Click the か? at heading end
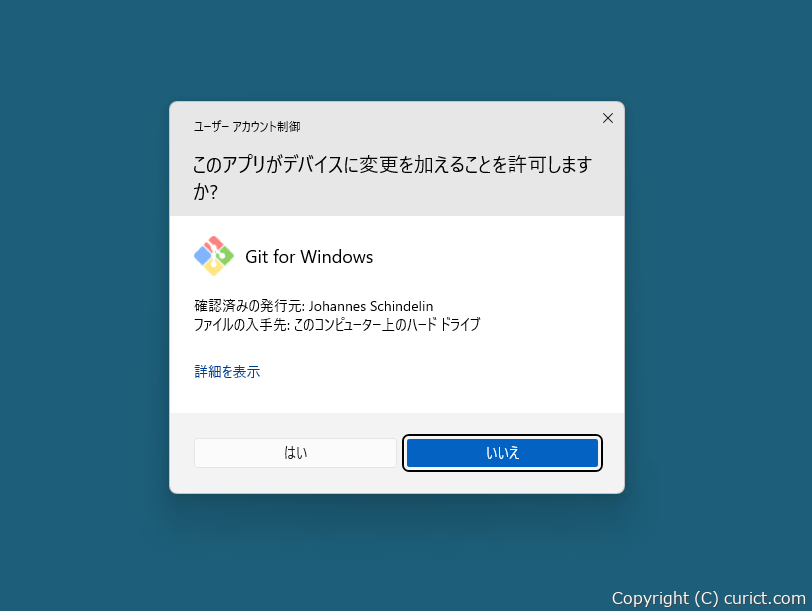This screenshot has height=611, width=812. pyautogui.click(x=206, y=192)
